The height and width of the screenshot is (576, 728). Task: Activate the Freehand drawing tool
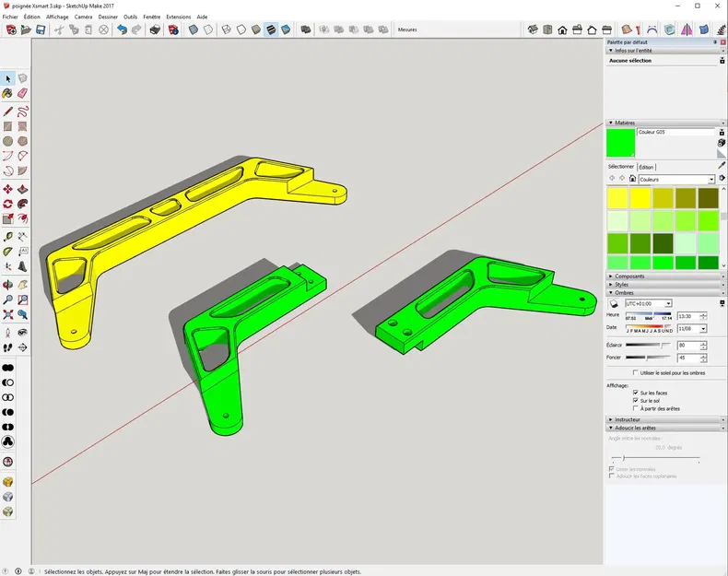22,112
